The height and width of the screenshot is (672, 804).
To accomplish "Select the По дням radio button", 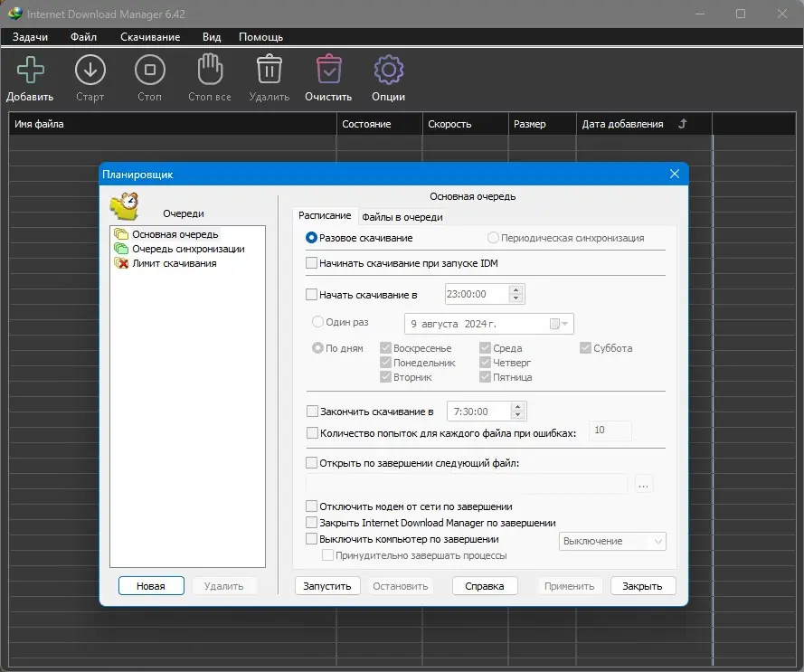I will click(x=317, y=348).
